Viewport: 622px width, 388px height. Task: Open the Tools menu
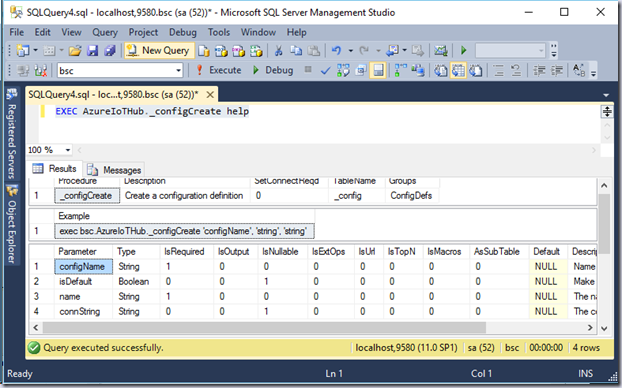(219, 32)
